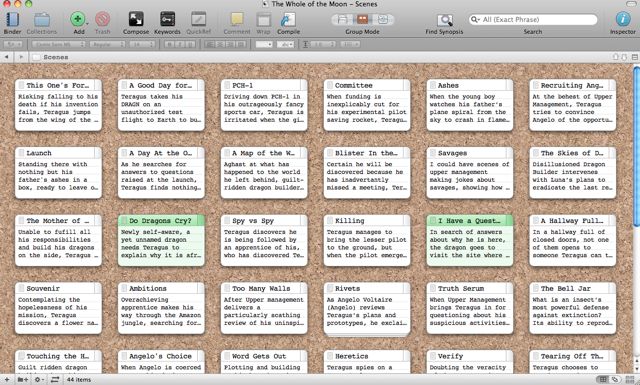This screenshot has height=385, width=640.
Task: Select the 'Angelo's Choice' card title
Action: pyautogui.click(x=160, y=356)
